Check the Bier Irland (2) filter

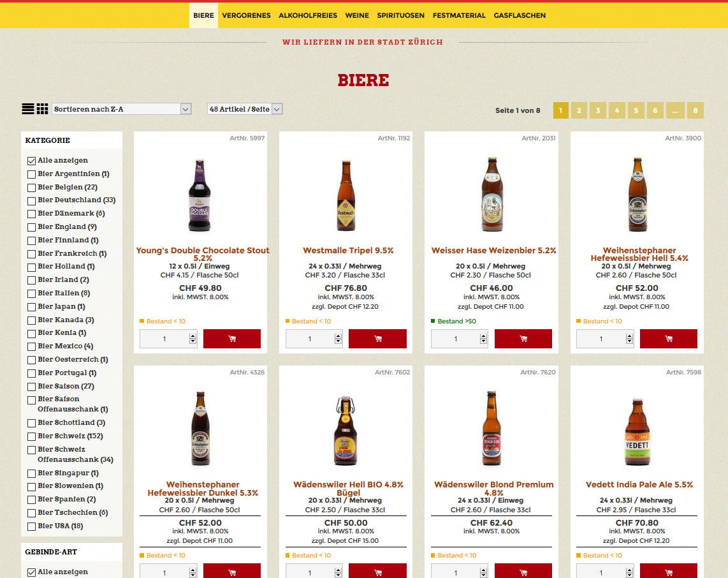32,280
